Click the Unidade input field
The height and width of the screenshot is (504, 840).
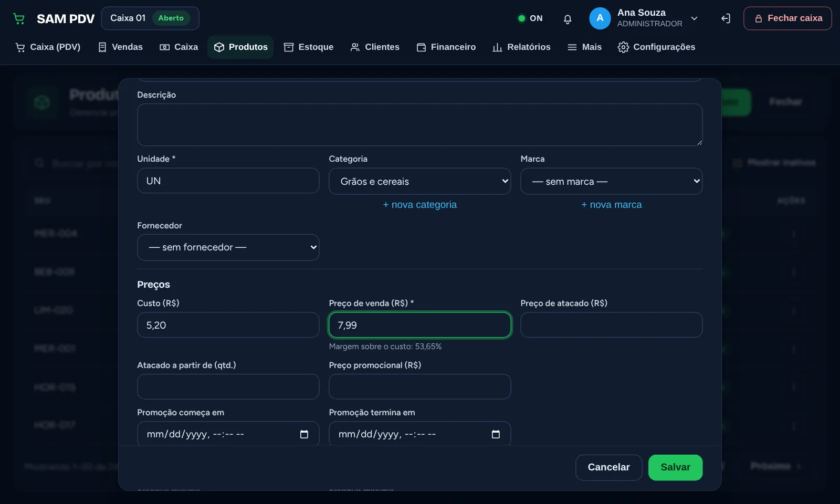(228, 181)
